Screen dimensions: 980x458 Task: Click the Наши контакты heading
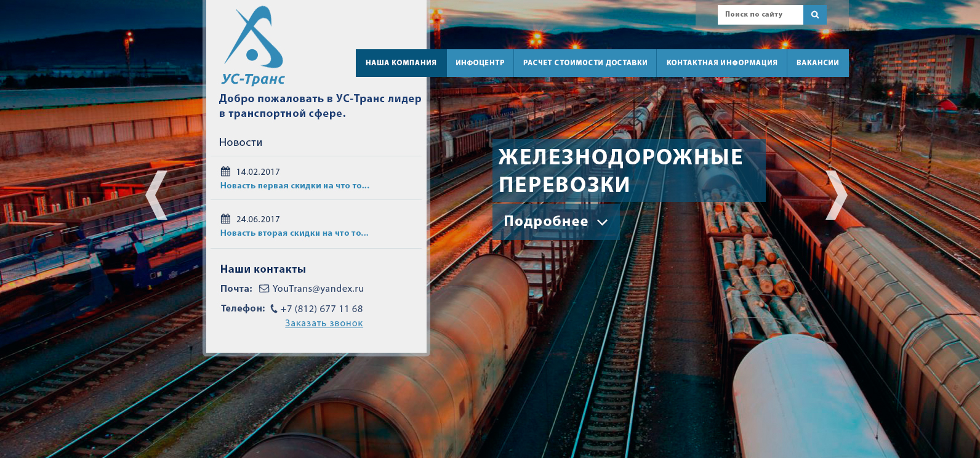coord(263,269)
